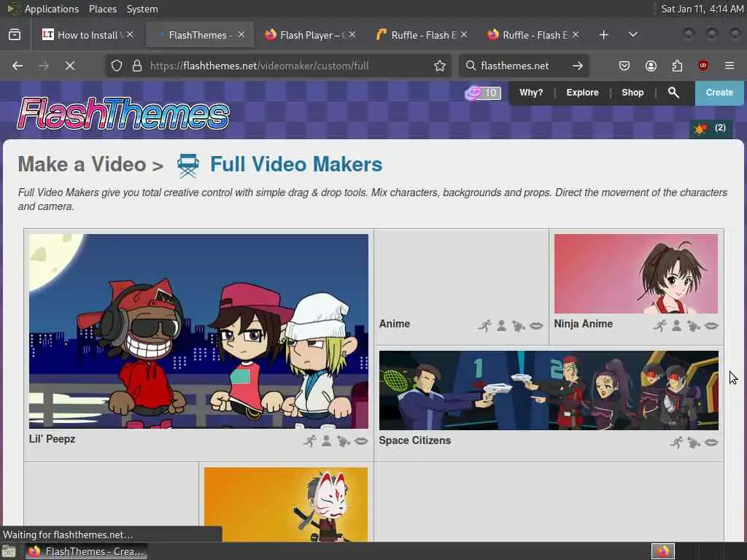Click Ninja Anime lip-sync mouth icon
Image resolution: width=747 pixels, height=560 pixels.
tap(711, 326)
